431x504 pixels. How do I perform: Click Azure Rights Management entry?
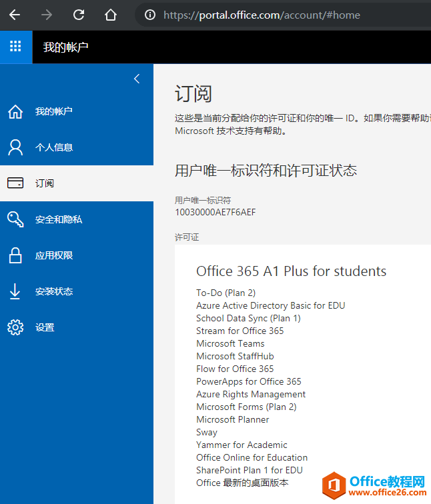[x=251, y=395]
